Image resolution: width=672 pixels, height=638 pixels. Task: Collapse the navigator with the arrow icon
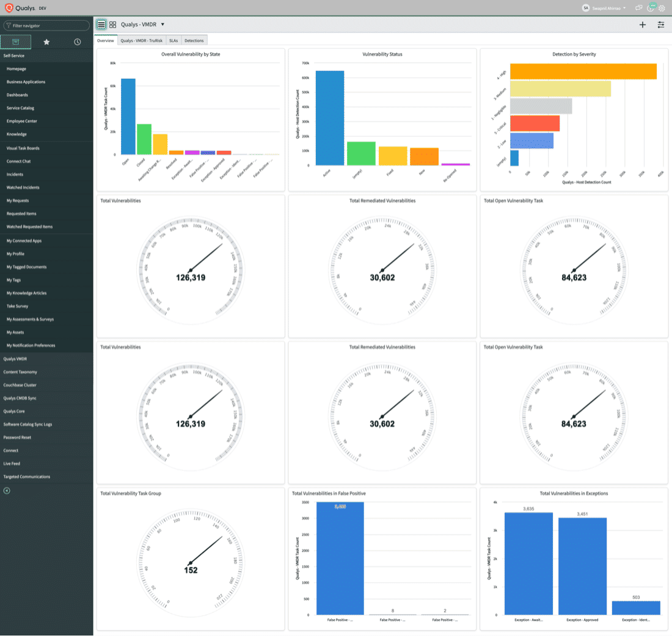click(7, 491)
